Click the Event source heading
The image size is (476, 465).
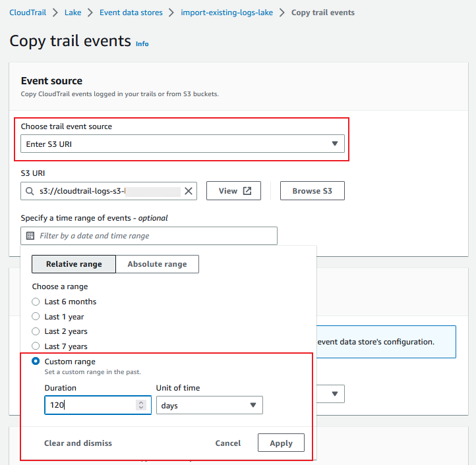click(51, 81)
